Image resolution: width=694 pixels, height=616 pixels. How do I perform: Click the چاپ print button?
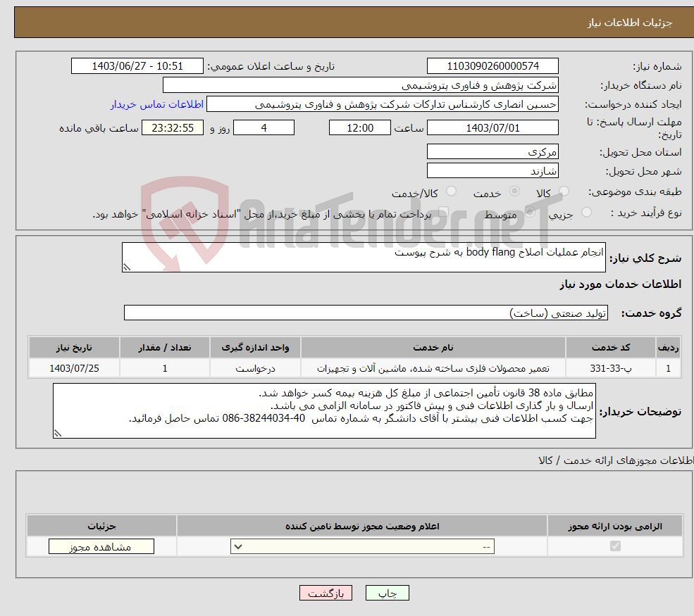click(388, 593)
